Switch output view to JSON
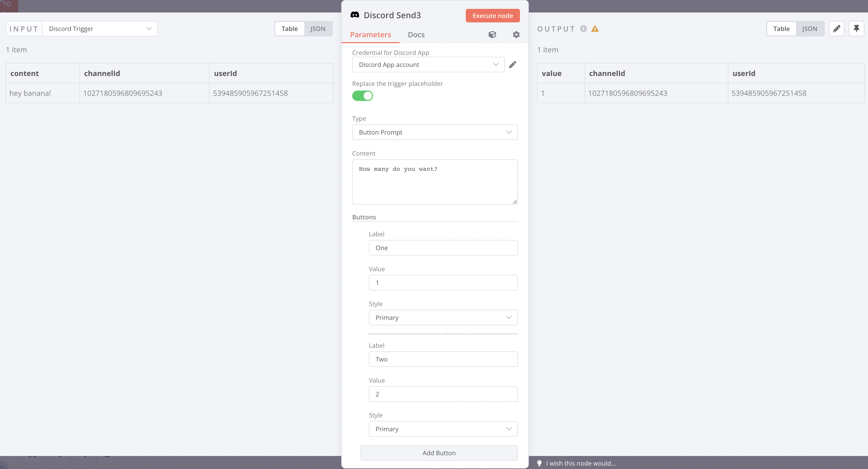Image resolution: width=868 pixels, height=469 pixels. 809,29
